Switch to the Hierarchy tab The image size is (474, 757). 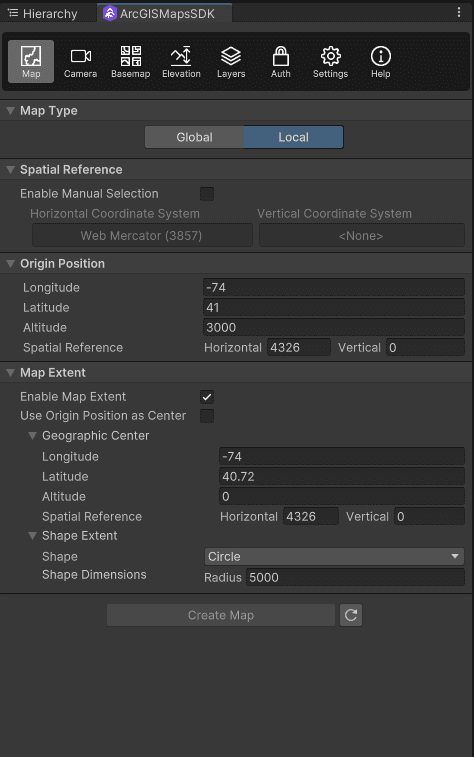(x=42, y=14)
